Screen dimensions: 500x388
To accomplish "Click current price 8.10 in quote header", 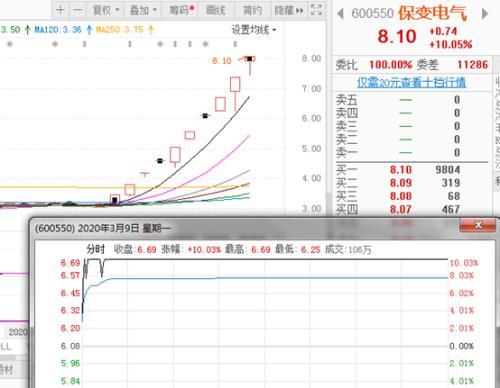I will (397, 36).
